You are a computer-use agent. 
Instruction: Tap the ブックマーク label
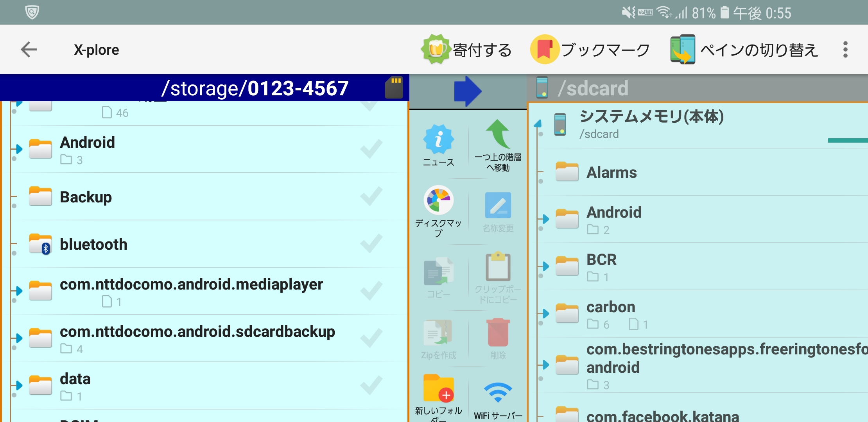click(x=605, y=50)
